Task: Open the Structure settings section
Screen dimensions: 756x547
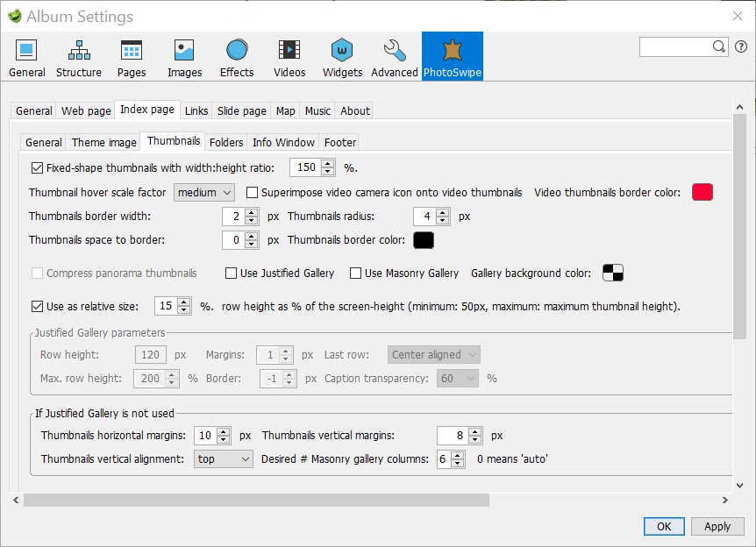Action: tap(79, 58)
